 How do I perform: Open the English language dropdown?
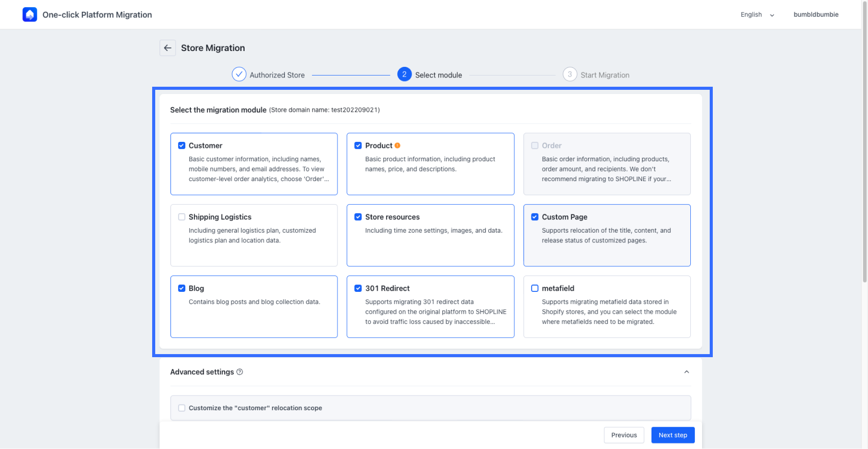click(757, 15)
